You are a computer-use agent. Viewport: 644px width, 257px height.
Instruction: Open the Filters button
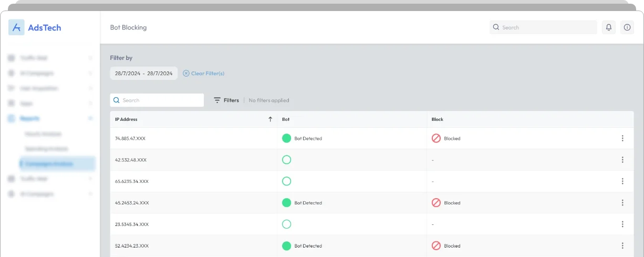(x=226, y=100)
